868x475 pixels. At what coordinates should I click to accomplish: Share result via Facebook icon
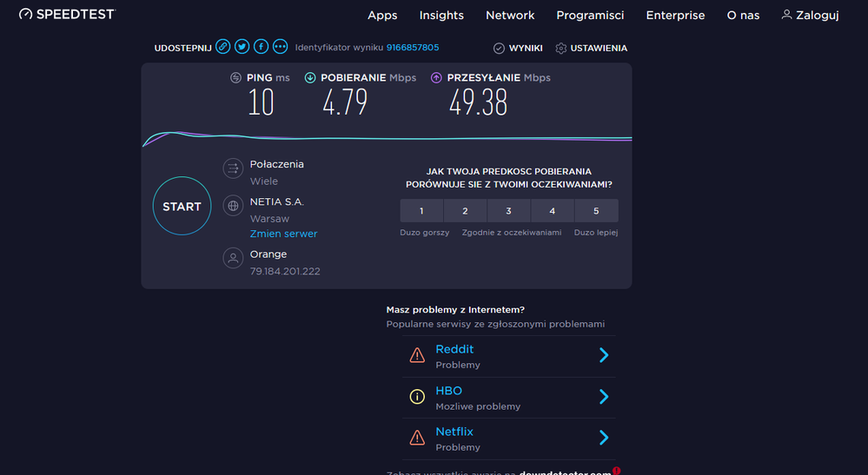coord(261,47)
